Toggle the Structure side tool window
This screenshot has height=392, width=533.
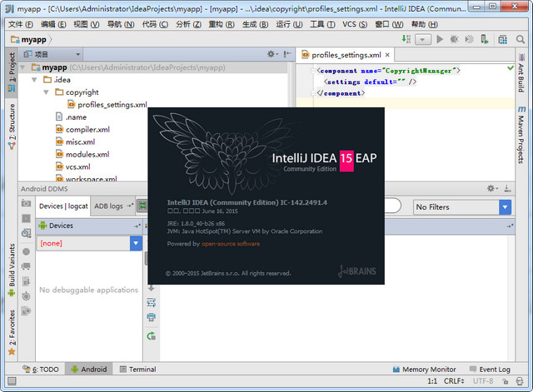click(12, 127)
